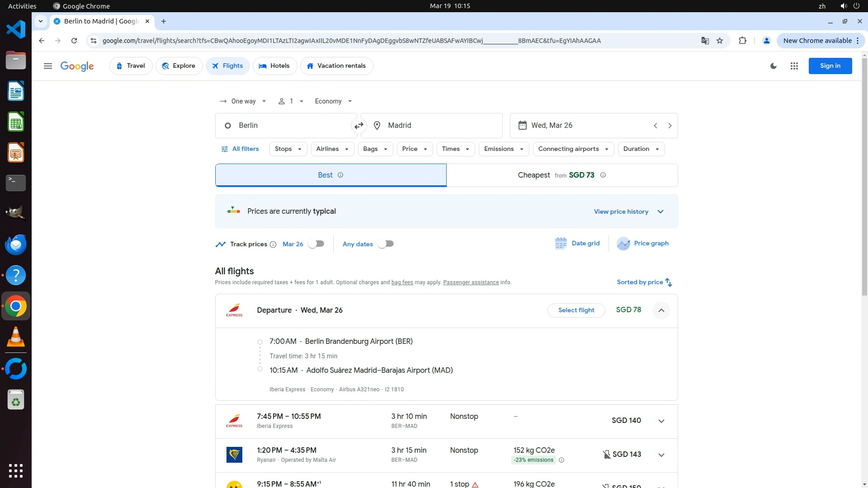Click previous day arrow in date field

(655, 126)
